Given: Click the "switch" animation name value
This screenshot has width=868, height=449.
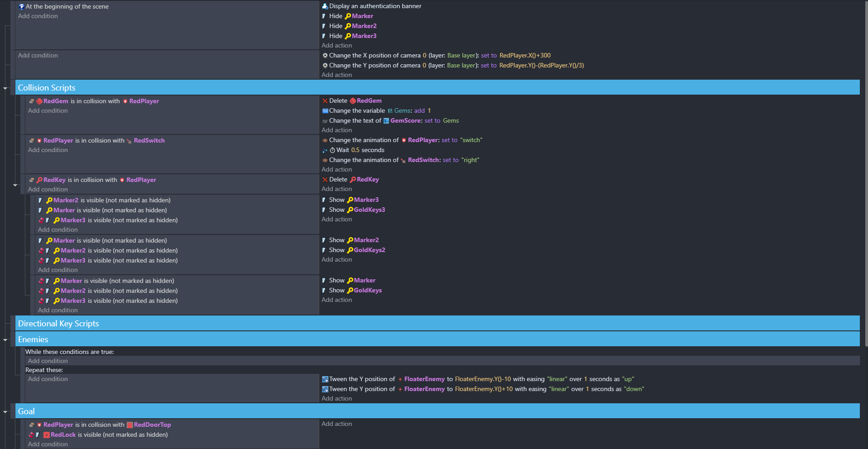Looking at the screenshot, I should coord(471,140).
